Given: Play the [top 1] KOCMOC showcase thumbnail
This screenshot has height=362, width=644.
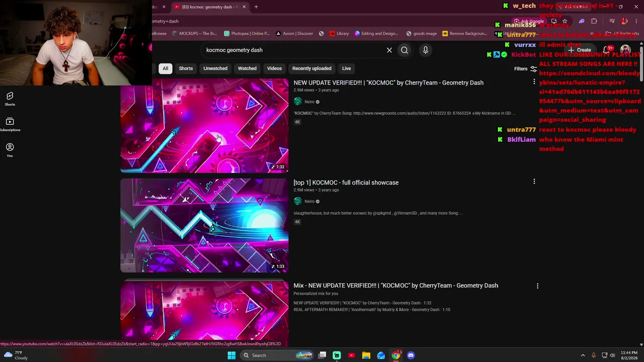Looking at the screenshot, I should (204, 225).
